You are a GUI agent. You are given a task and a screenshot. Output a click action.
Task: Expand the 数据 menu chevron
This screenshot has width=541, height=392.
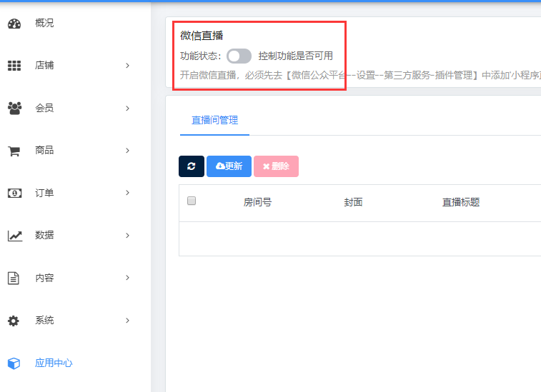click(x=128, y=236)
